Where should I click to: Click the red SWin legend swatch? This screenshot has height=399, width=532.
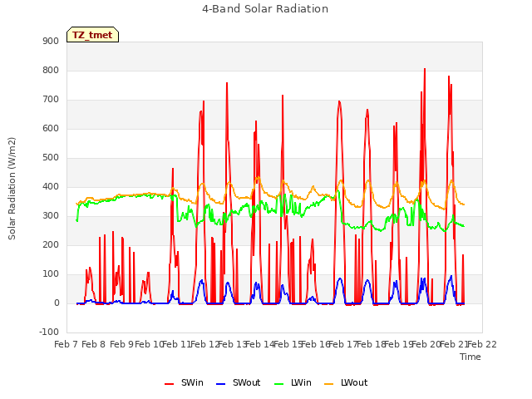pos(169,384)
